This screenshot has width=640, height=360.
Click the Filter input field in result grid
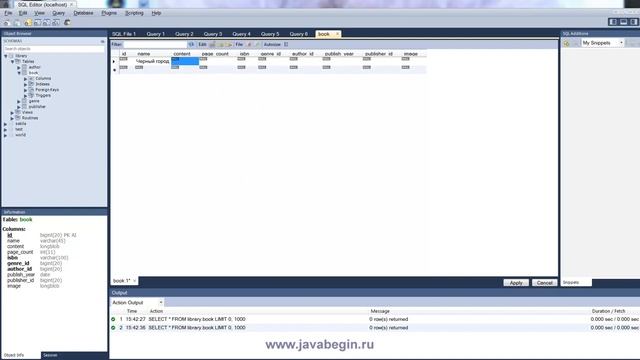coord(155,44)
